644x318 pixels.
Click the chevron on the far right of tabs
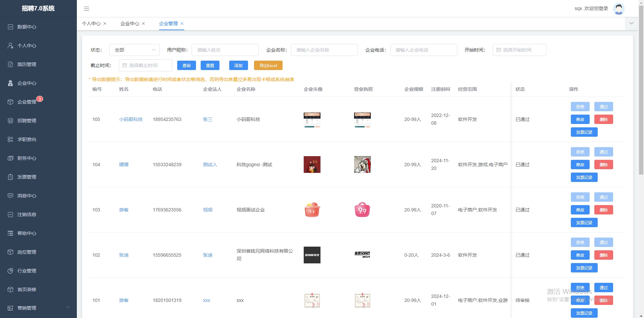coord(632,23)
